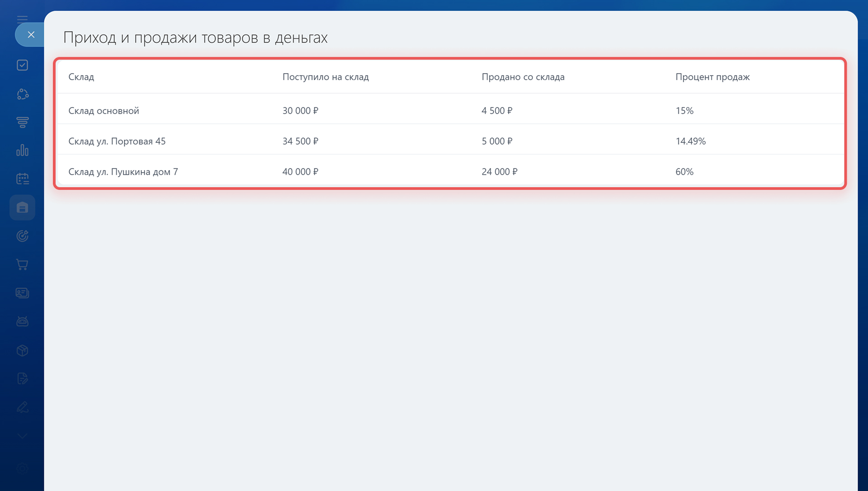Open the calendar icon in sidebar
Image resolution: width=868 pixels, height=491 pixels.
click(22, 179)
